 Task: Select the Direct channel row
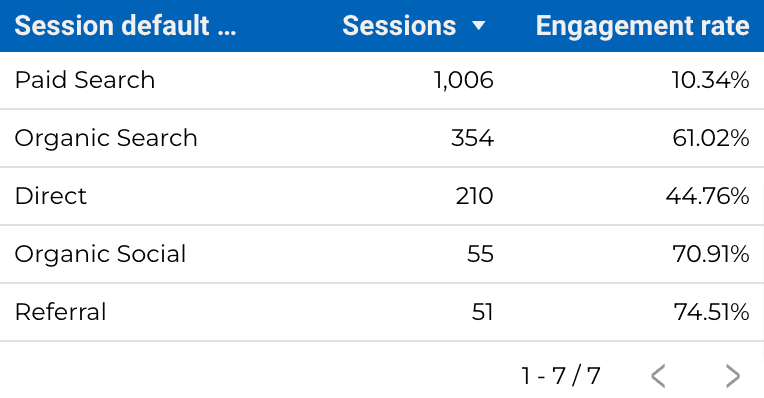pos(382,196)
